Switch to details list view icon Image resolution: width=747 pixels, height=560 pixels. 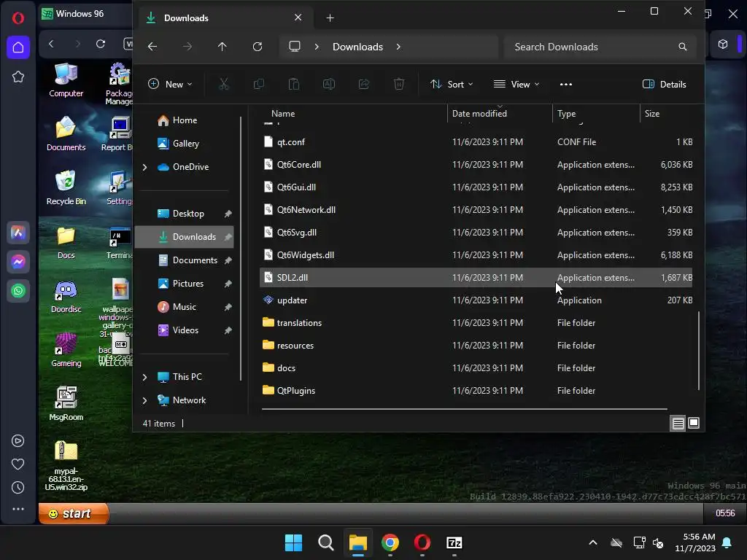coord(678,423)
